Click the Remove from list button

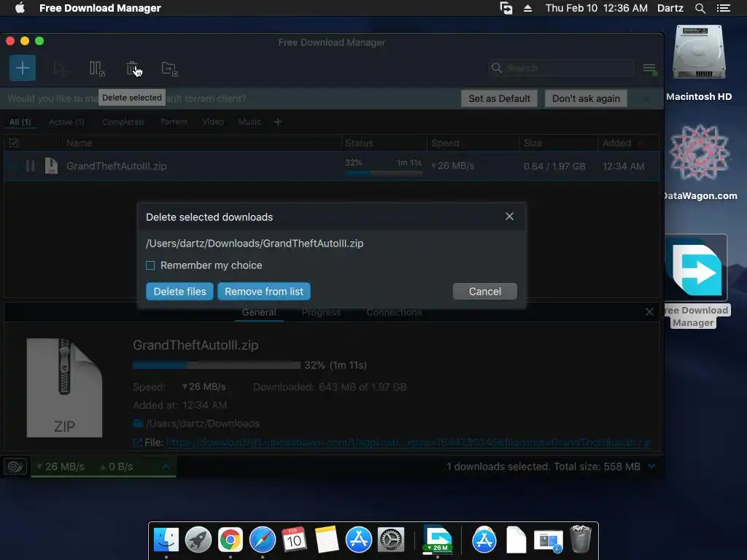point(264,292)
